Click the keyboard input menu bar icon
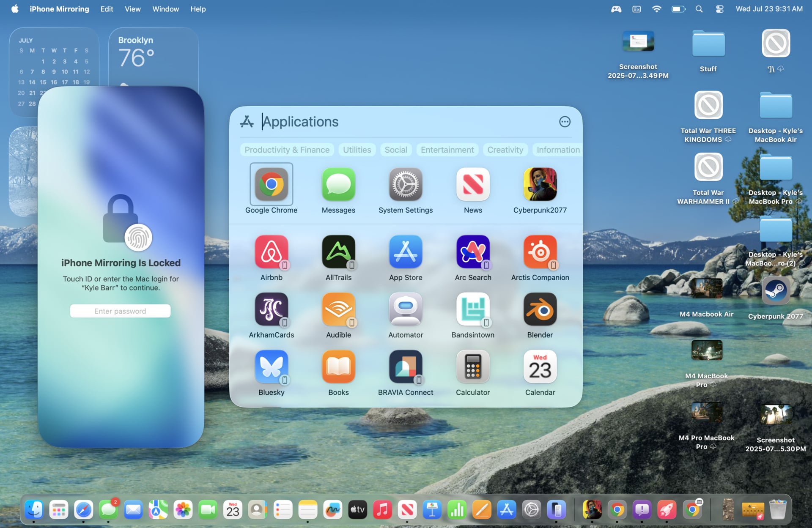This screenshot has width=812, height=528. tap(636, 9)
